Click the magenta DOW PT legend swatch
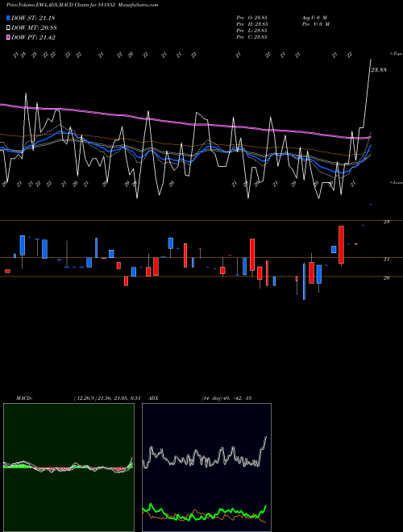This screenshot has height=532, width=403. pyautogui.click(x=9, y=38)
